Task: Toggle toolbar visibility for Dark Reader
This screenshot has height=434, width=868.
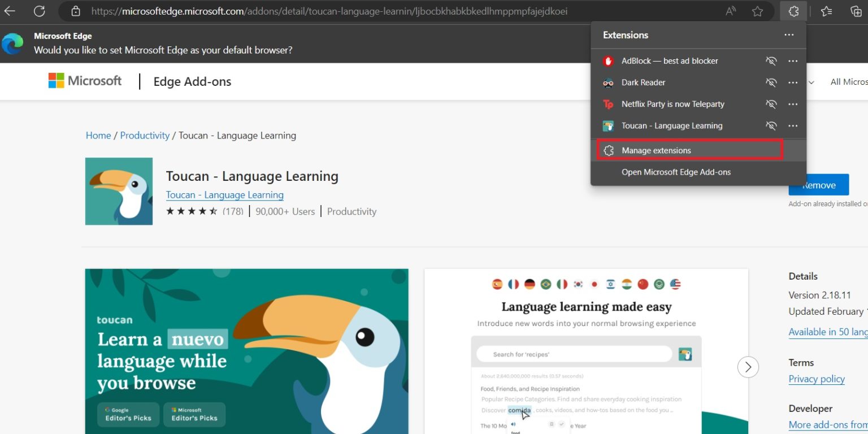Action: pyautogui.click(x=771, y=83)
